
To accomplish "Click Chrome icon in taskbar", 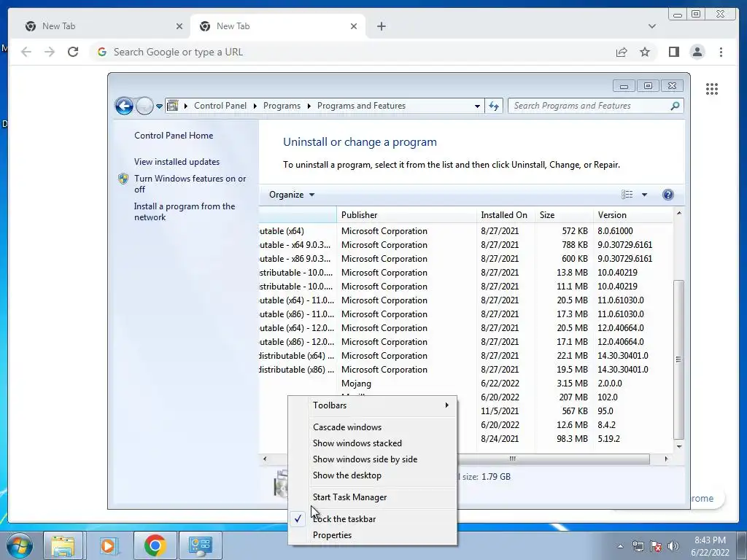I will (x=155, y=545).
